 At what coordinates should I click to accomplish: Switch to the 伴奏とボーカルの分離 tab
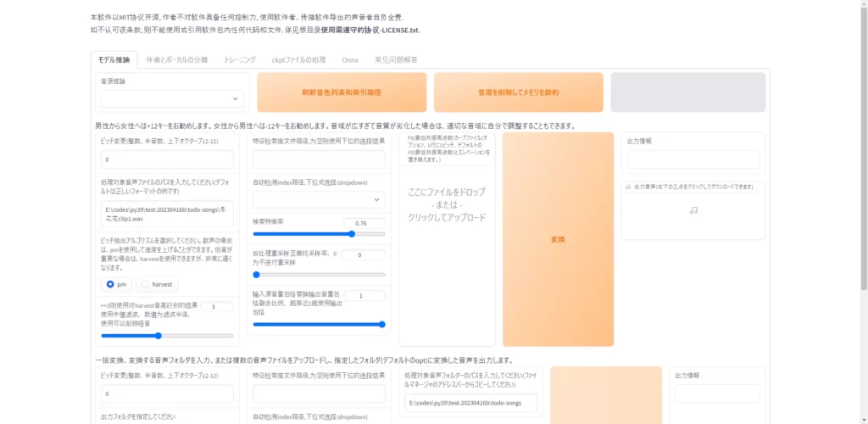176,60
